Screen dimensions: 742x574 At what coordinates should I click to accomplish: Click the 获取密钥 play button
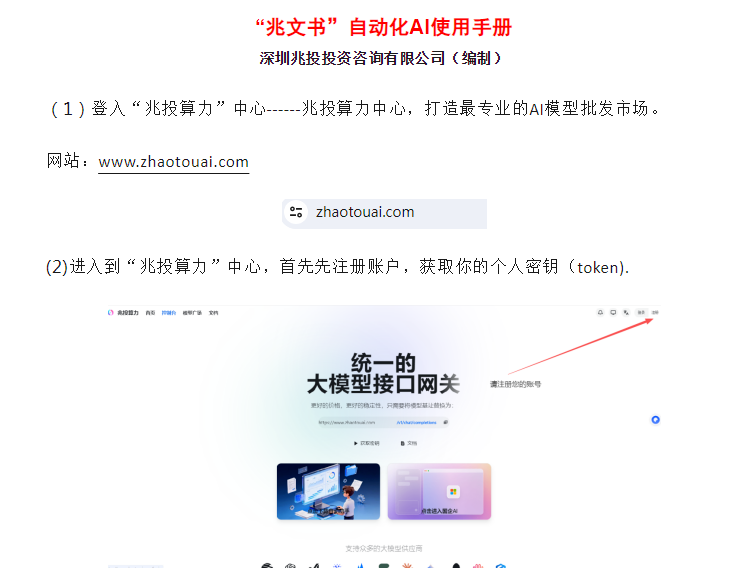(366, 443)
